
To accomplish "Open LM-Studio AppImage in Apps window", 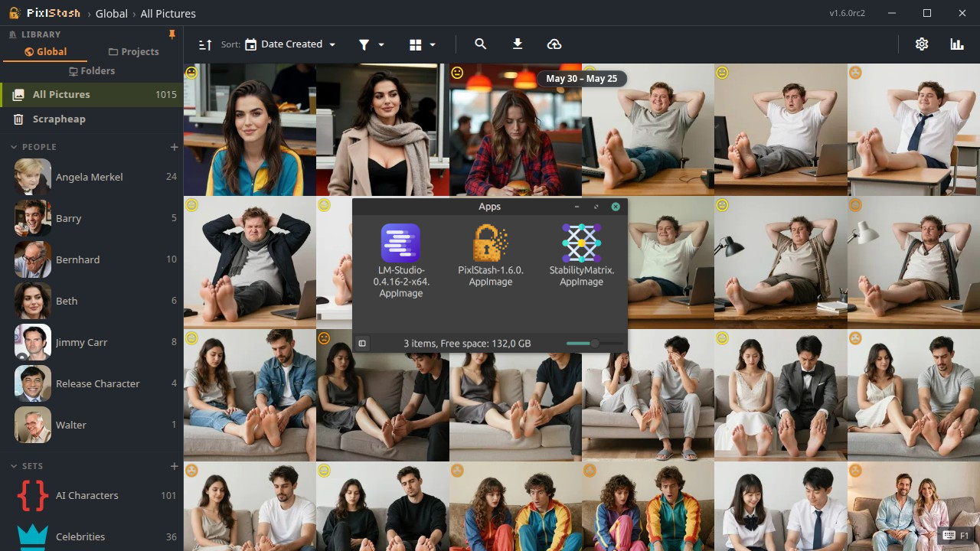I will (x=401, y=260).
